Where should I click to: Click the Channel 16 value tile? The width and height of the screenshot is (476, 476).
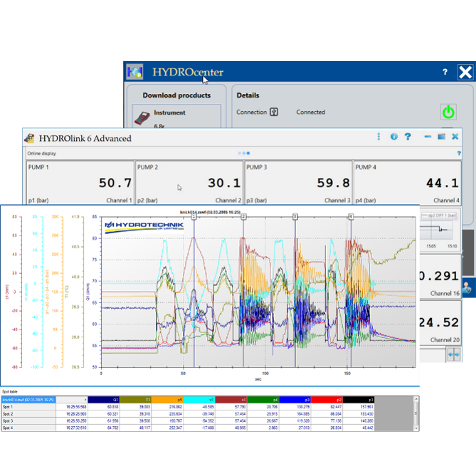(440, 277)
